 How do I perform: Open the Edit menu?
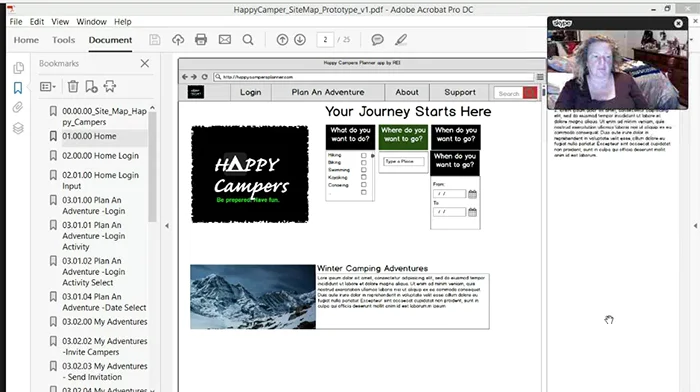[37, 21]
